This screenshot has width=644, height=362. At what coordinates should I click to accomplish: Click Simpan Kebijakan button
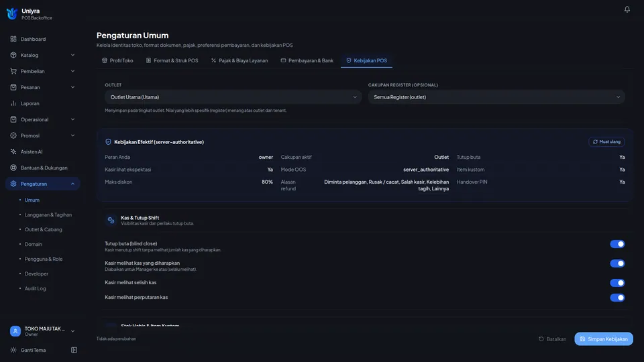(x=603, y=339)
